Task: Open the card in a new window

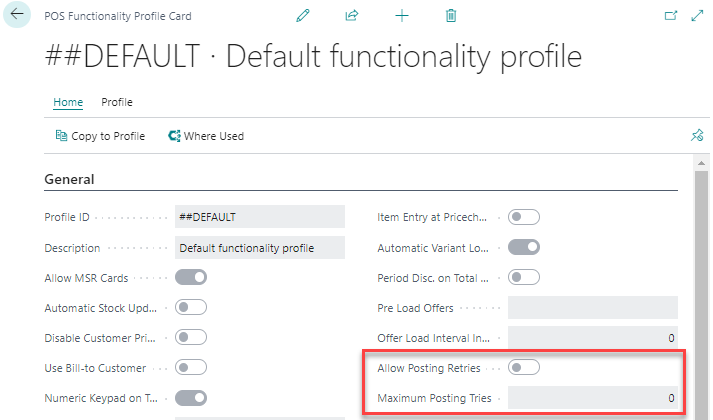Action: click(671, 16)
